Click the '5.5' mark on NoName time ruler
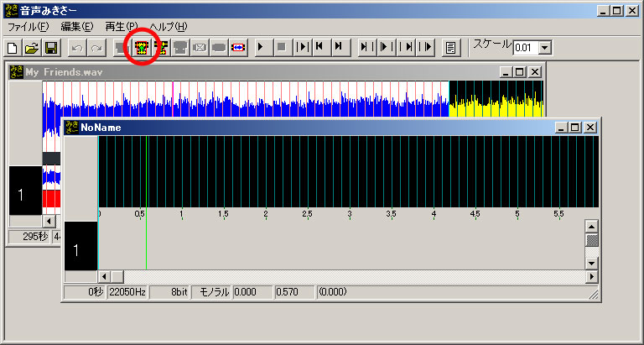Viewport: 644px width, 345px height. (x=558, y=214)
